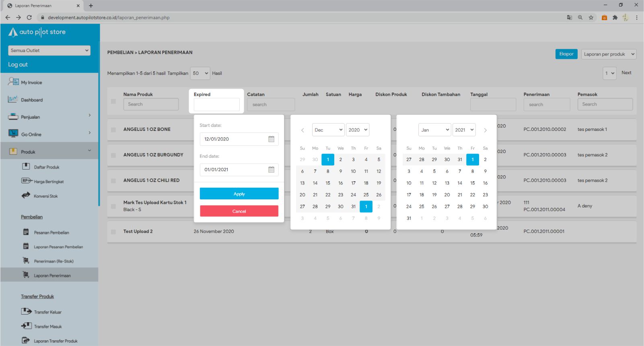Image resolution: width=644 pixels, height=346 pixels.
Task: Click the End date calendar icon
Action: [x=271, y=170]
